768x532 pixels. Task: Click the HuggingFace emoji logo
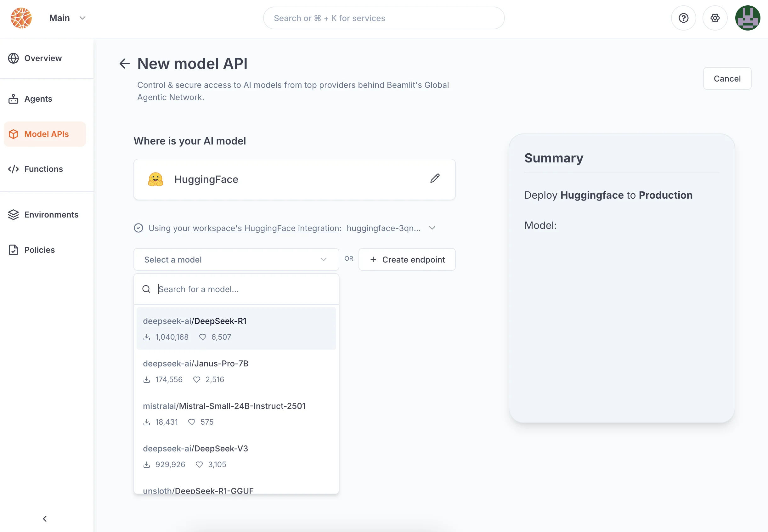155,179
